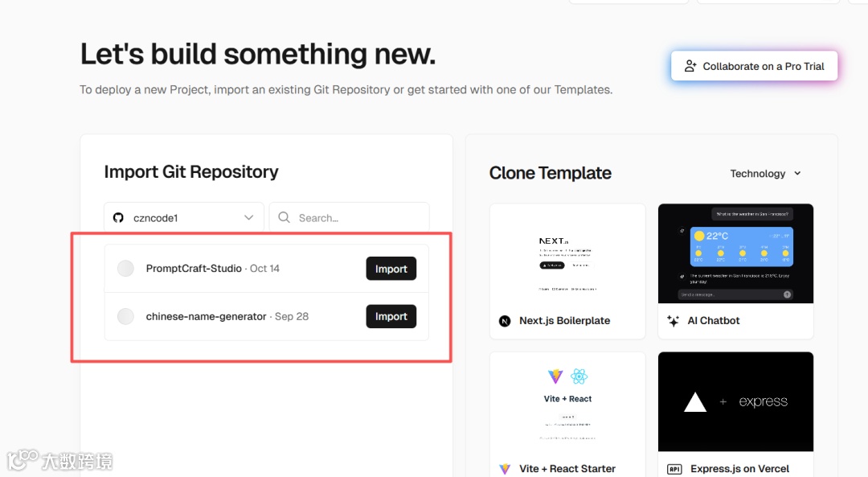Open the Next.js Boilerplate template thumbnail
This screenshot has width=868, height=477.
(567, 253)
